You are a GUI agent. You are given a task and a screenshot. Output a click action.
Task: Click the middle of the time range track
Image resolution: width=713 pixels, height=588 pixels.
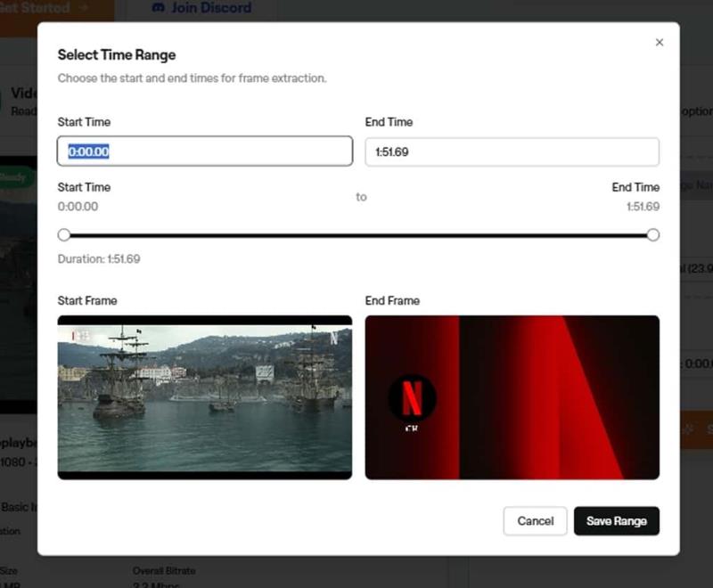coord(358,235)
